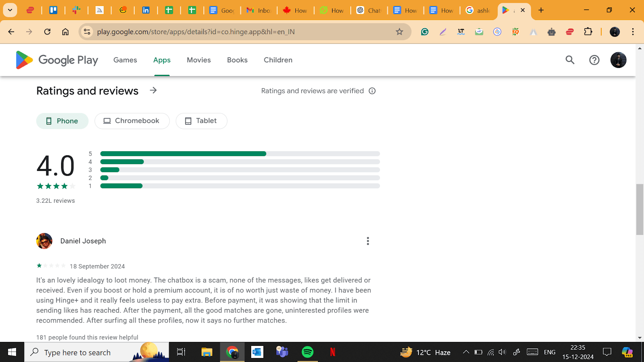Image resolution: width=644 pixels, height=362 pixels.
Task: Open the Windows notification center
Action: 607,352
